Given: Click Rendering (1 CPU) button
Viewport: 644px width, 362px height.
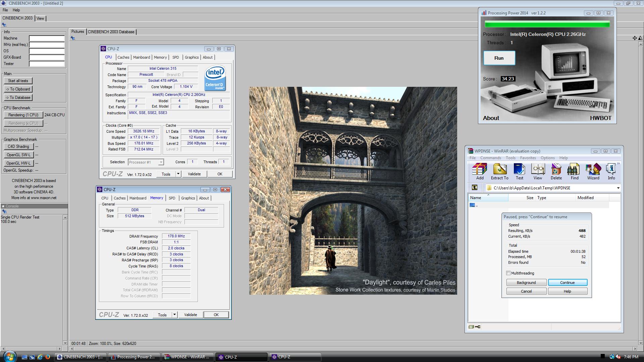Looking at the screenshot, I should click(23, 115).
